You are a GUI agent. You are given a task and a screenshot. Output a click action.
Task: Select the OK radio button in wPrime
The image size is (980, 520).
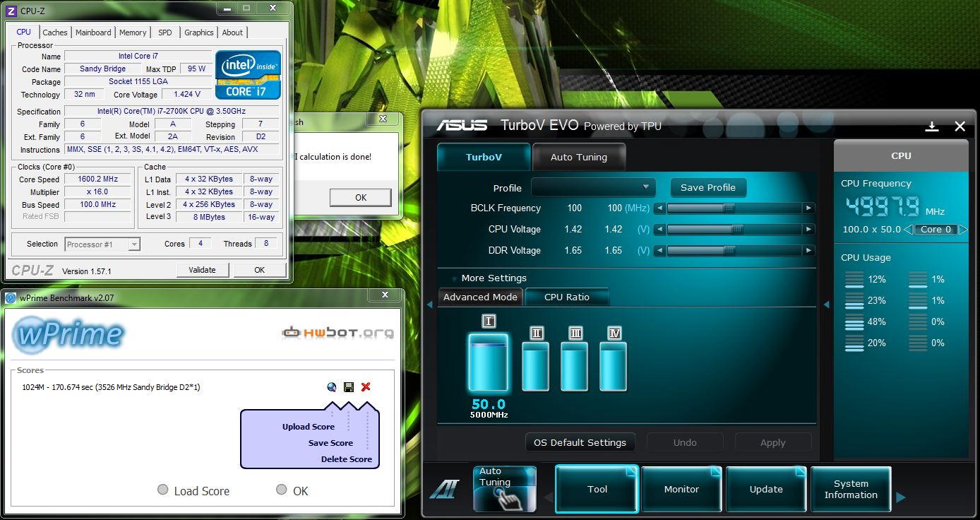(282, 490)
